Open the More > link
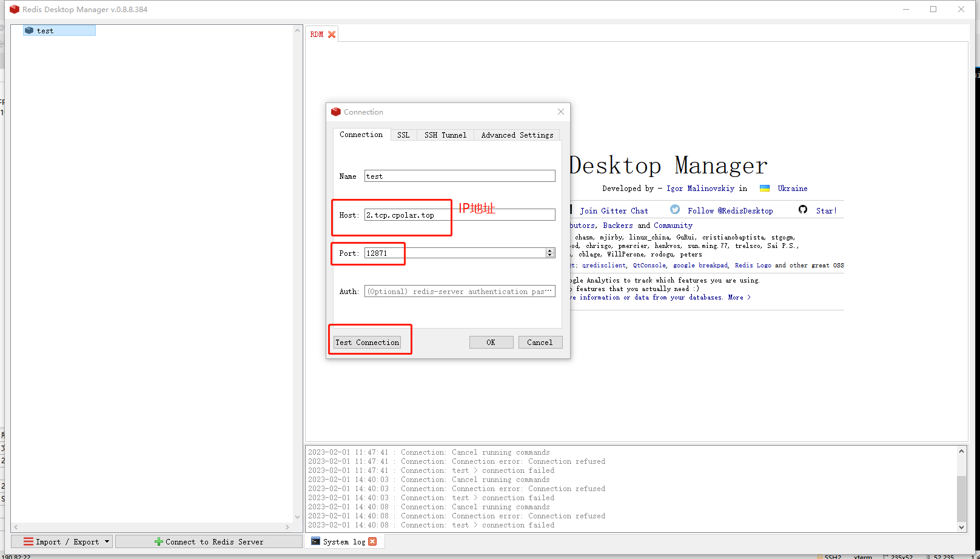The image size is (980, 559). click(739, 298)
